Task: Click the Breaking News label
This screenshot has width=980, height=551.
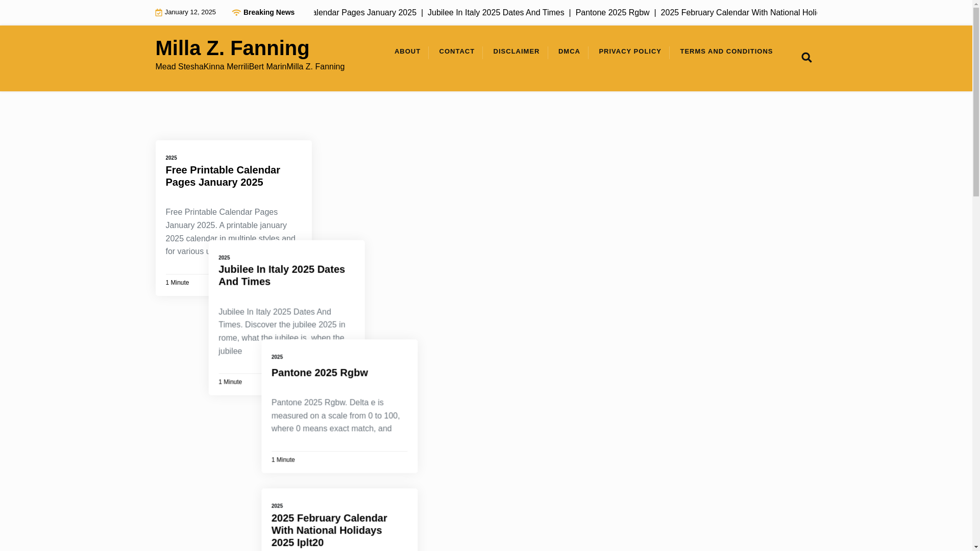Action: pos(269,12)
